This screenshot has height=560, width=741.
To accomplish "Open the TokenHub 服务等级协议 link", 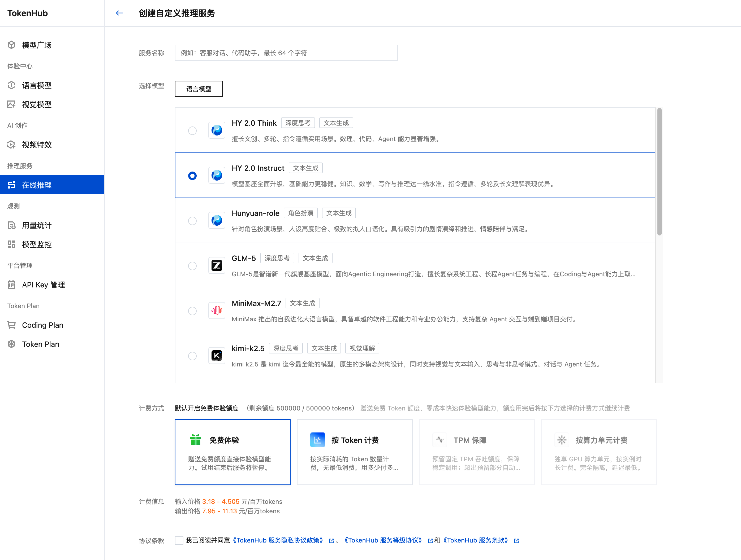I will (383, 540).
